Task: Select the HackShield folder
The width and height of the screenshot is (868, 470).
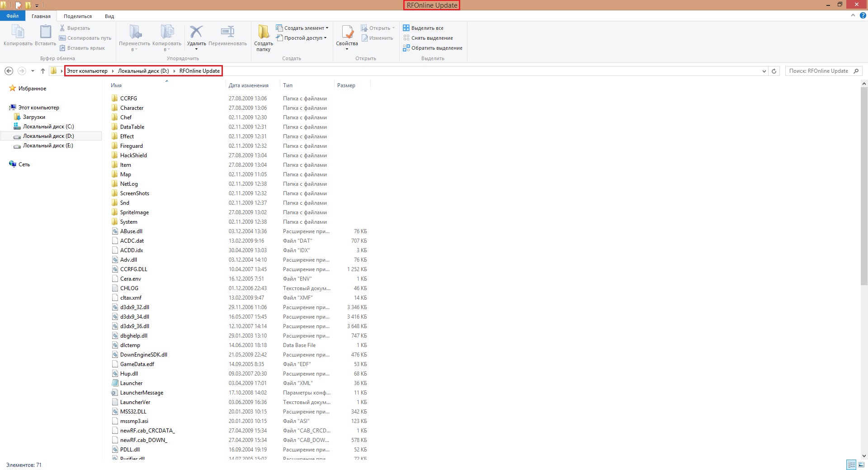Action: pos(133,155)
